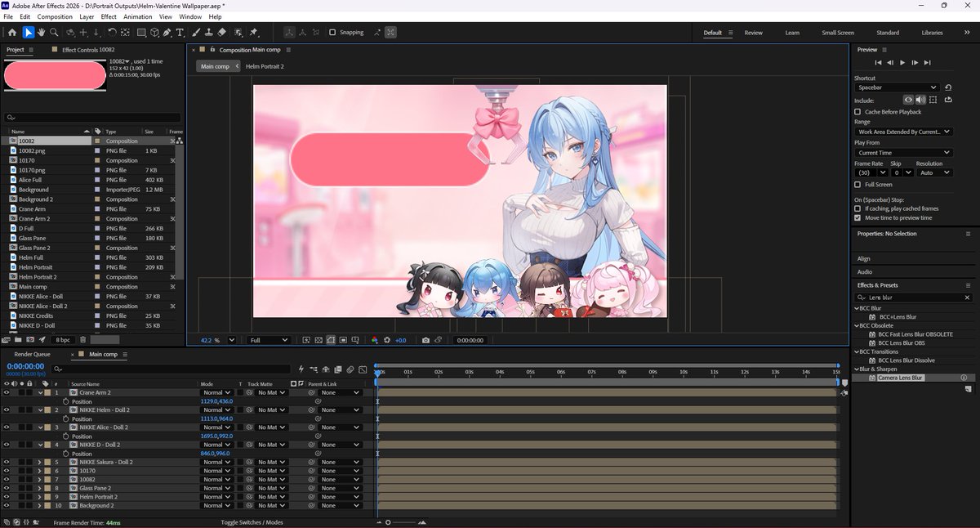Select the Roto Brush tool
The width and height of the screenshot is (980, 528).
(x=237, y=33)
